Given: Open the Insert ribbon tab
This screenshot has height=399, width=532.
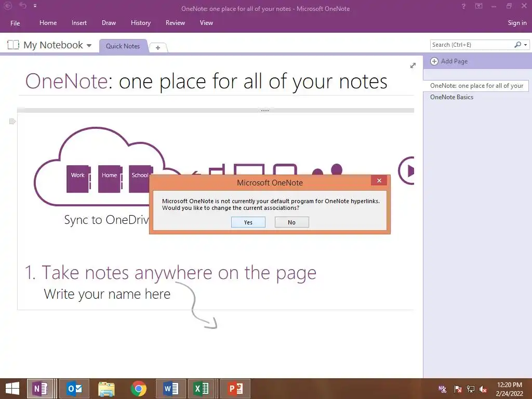Looking at the screenshot, I should tap(79, 23).
